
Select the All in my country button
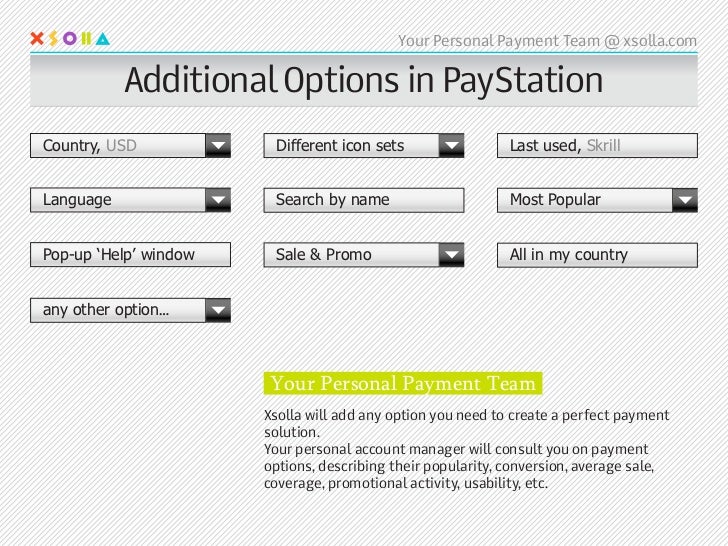pos(597,255)
